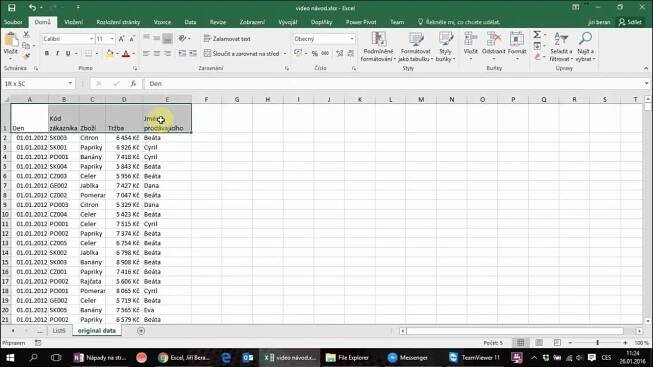Click the percent style icon
The height and width of the screenshot is (367, 653).
point(314,53)
